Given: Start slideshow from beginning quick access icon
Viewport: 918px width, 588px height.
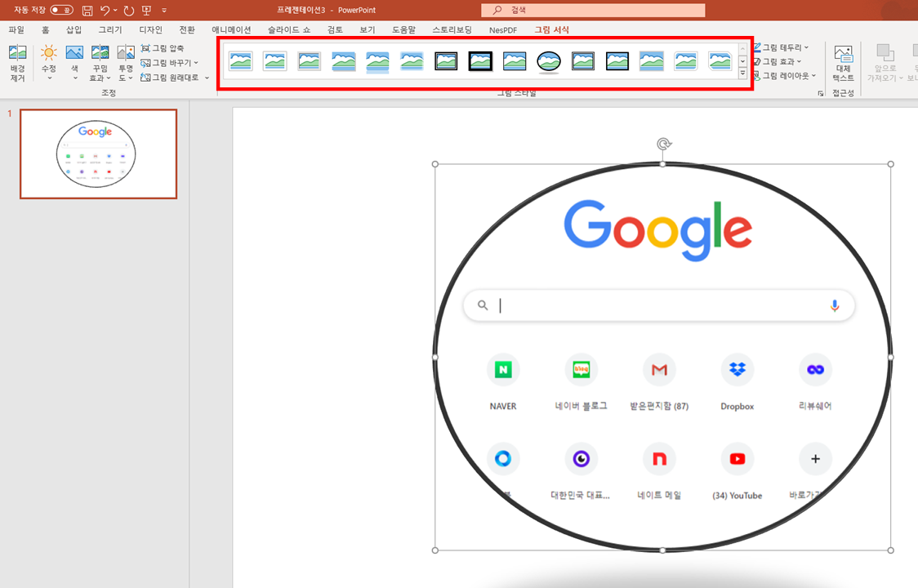Looking at the screenshot, I should coord(146,10).
